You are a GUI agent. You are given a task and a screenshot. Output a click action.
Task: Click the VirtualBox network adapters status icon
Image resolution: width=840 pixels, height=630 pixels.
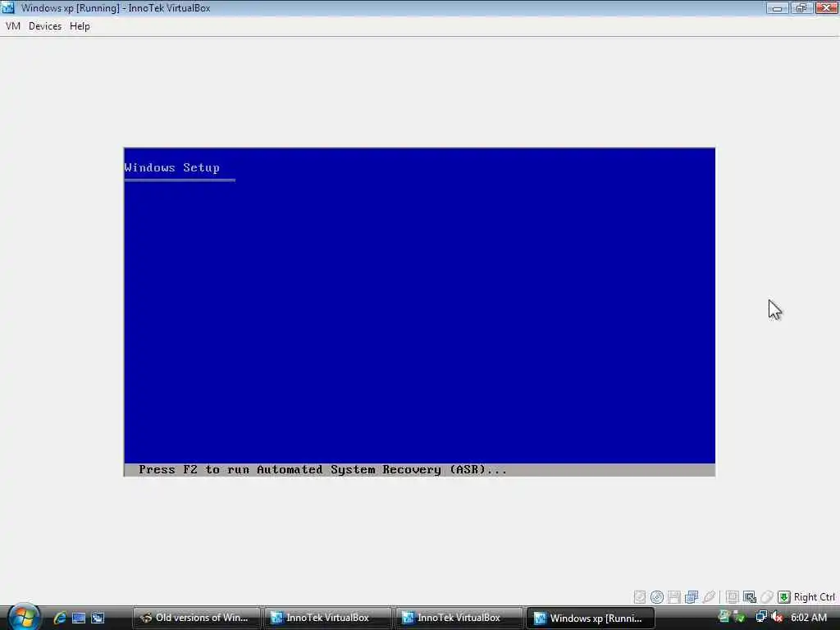coord(692,597)
